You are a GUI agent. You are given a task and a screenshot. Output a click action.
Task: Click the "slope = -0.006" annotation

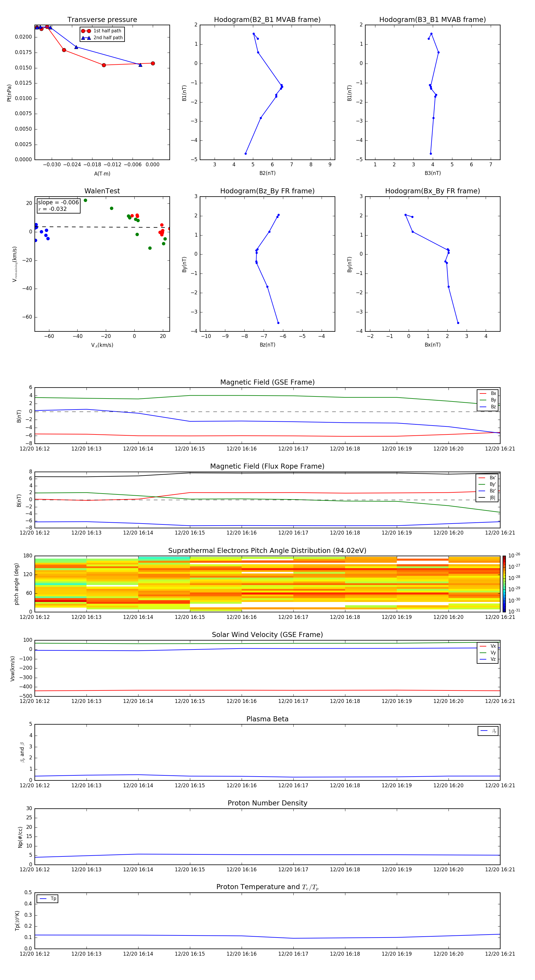[x=58, y=203]
